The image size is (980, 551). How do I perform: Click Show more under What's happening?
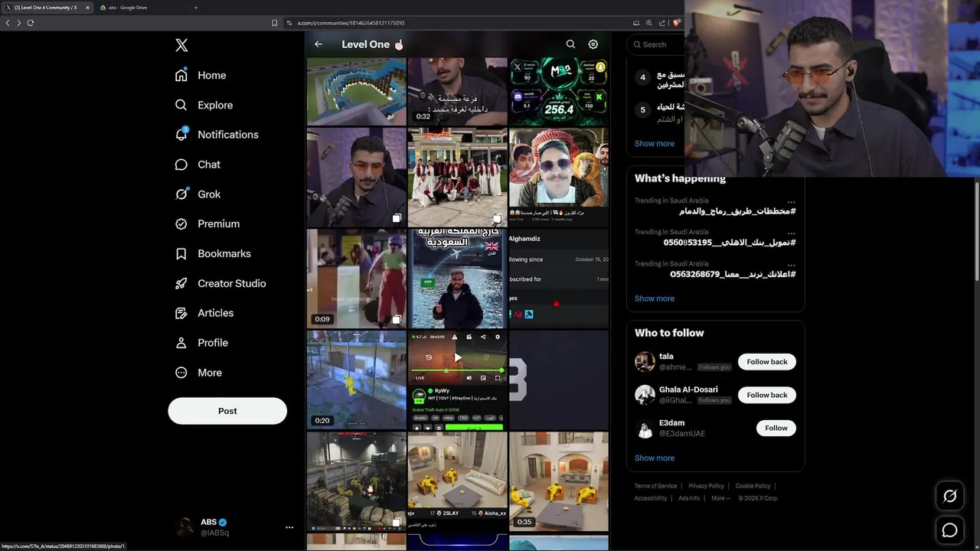(x=655, y=299)
